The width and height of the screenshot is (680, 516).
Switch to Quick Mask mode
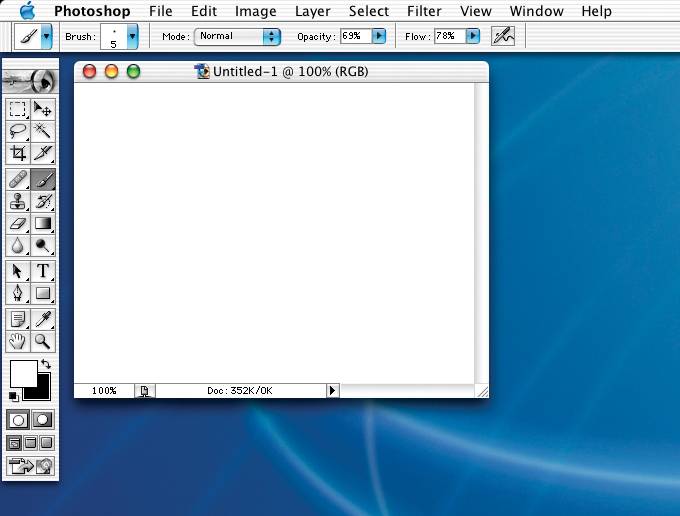tap(43, 419)
